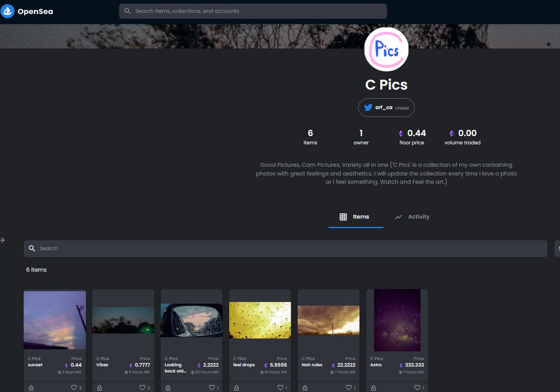Click the C Pics collection heading
This screenshot has width=560, height=392.
386,85
